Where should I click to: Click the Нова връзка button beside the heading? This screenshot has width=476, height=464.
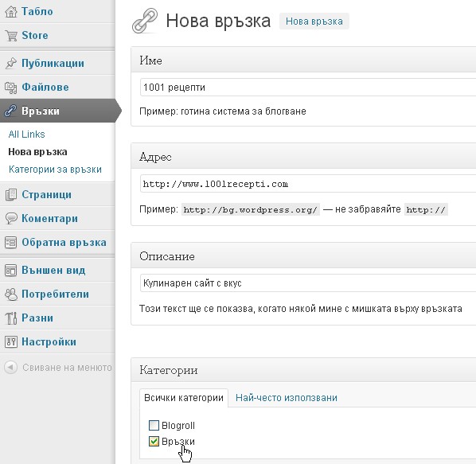coord(314,21)
